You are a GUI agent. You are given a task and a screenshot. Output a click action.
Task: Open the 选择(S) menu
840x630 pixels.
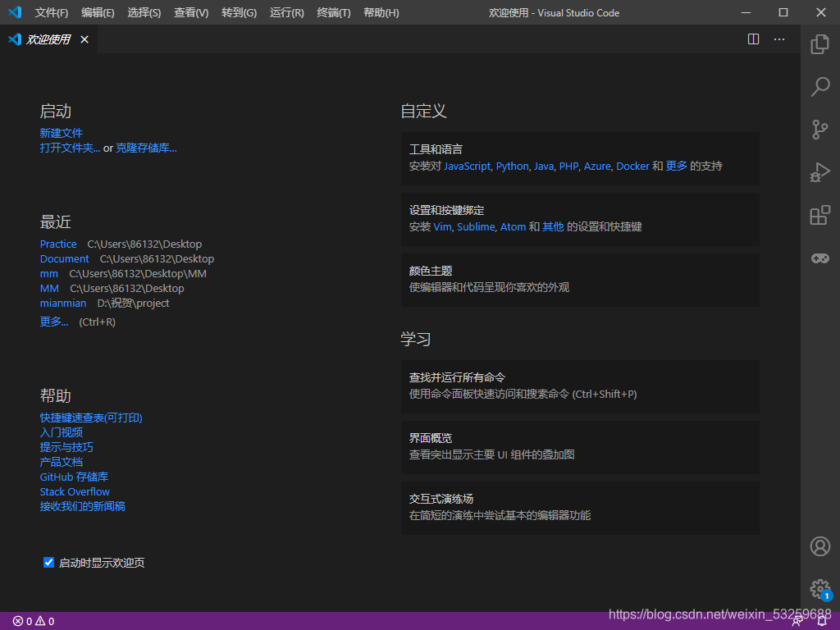tap(144, 12)
